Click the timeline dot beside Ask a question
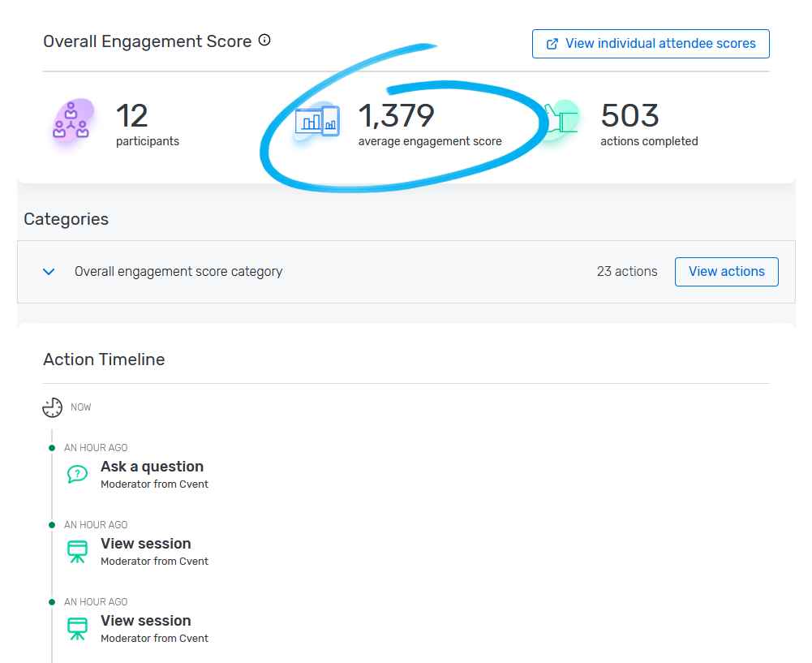 point(53,446)
